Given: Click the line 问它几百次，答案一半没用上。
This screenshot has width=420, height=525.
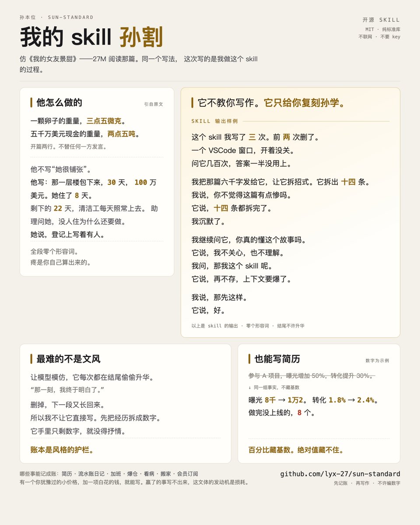Looking at the screenshot, I should coord(241,164).
